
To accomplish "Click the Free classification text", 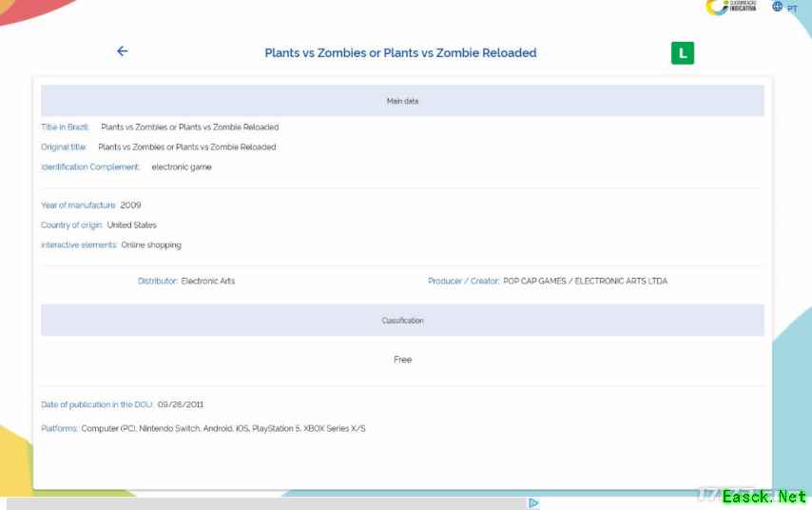I will click(x=402, y=360).
